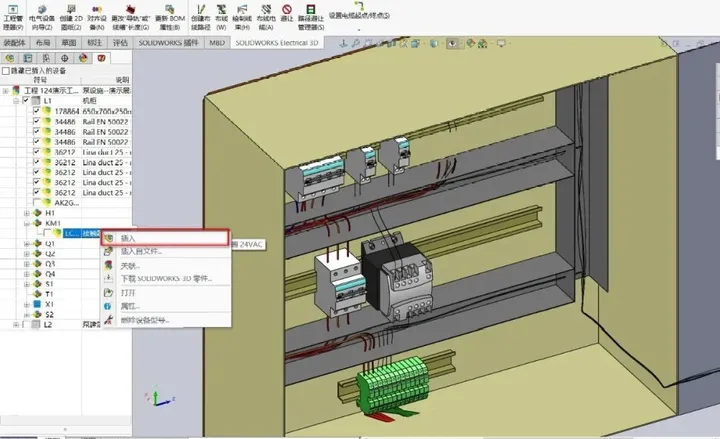
Task: Click the 创建2D图纸 toolbar icon
Action: (72, 13)
